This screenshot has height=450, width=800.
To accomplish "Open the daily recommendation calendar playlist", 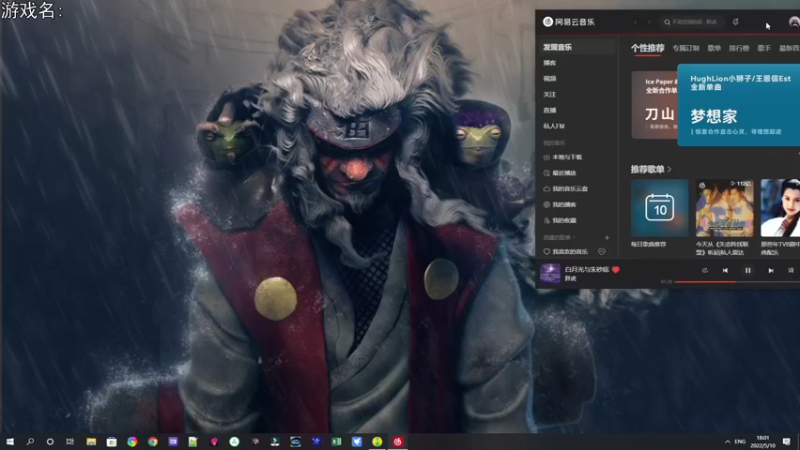I will tap(660, 208).
